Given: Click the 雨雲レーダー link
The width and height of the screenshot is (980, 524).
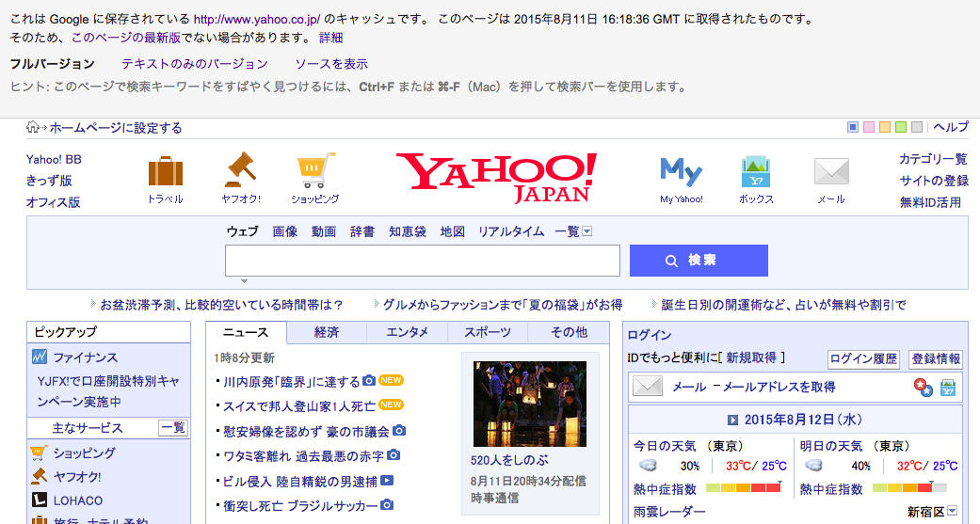Looking at the screenshot, I should coord(669,512).
